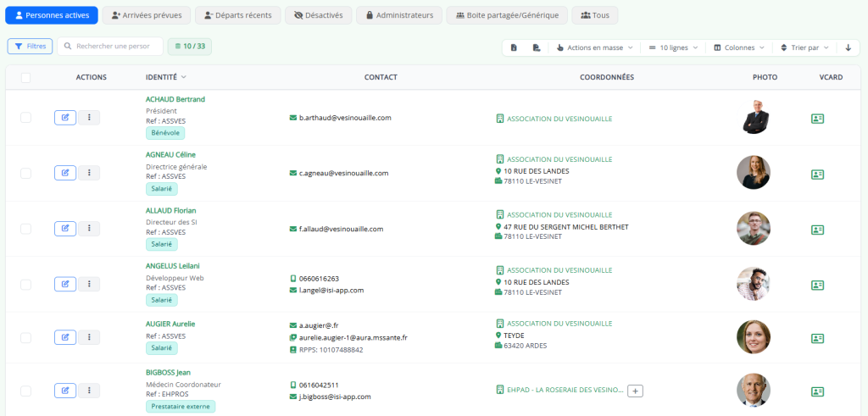The width and height of the screenshot is (868, 416).
Task: Check the ALLAUD Florian row checkbox
Action: pos(25,229)
